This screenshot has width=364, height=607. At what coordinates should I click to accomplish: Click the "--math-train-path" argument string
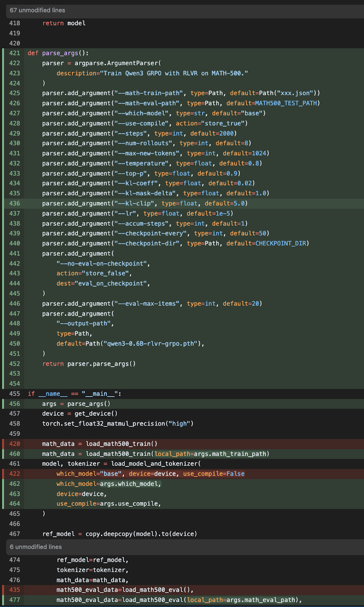click(149, 93)
